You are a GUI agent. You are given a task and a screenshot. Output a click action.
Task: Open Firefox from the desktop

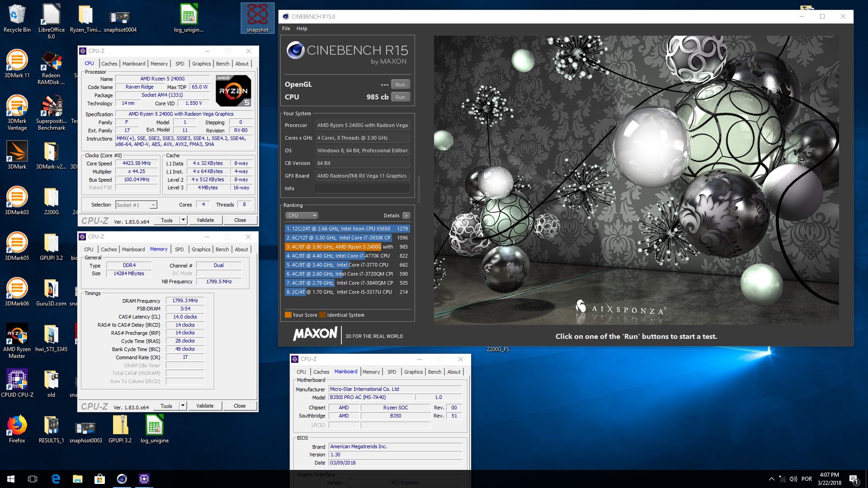tap(17, 429)
